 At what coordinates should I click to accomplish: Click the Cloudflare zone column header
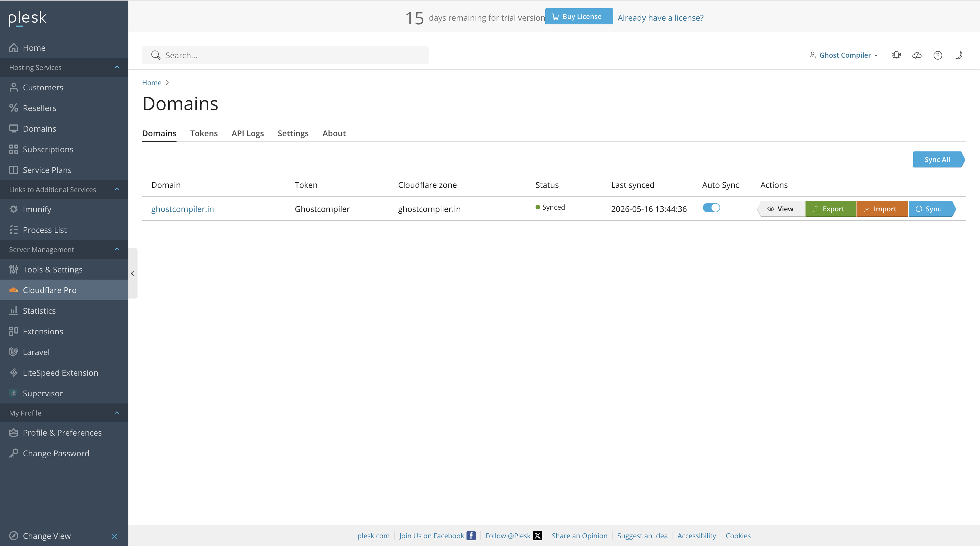pos(427,185)
